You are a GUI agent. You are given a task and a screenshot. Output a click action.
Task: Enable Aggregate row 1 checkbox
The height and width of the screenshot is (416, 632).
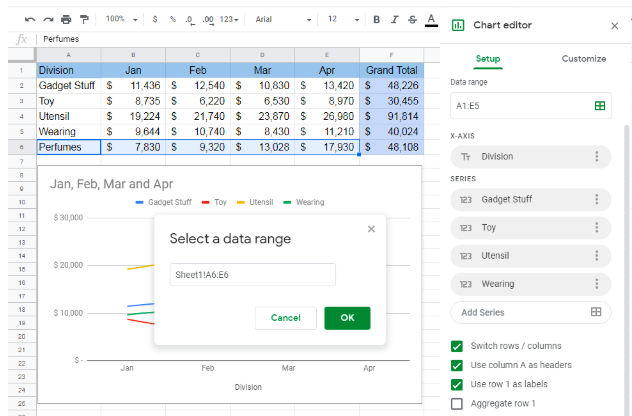pos(457,404)
